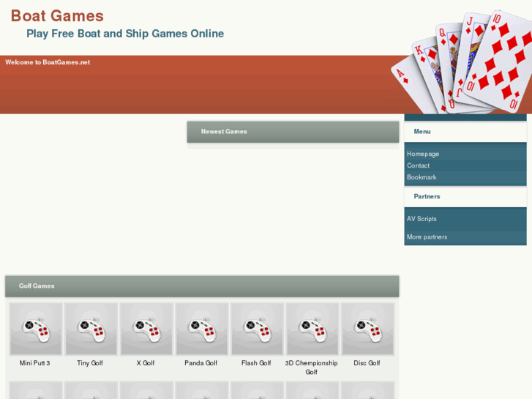Select the X Golf gamepad icon
532x399 pixels.
(x=146, y=329)
